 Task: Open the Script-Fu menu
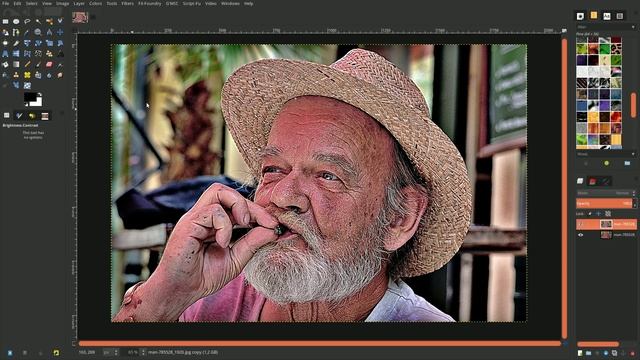pos(191,3)
